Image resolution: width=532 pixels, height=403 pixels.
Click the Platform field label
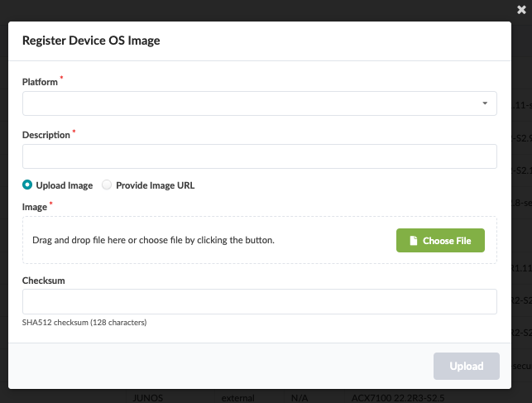[40, 82]
